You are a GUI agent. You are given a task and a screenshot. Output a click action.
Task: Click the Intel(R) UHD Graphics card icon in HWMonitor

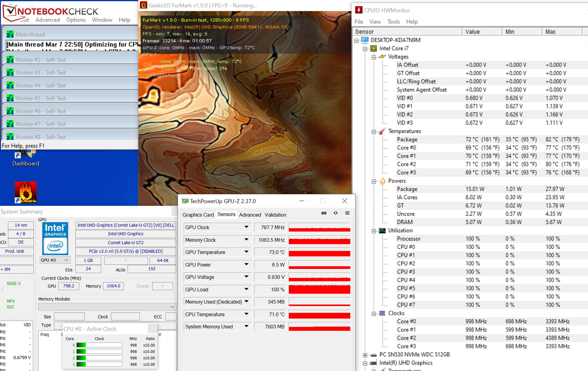tap(374, 363)
